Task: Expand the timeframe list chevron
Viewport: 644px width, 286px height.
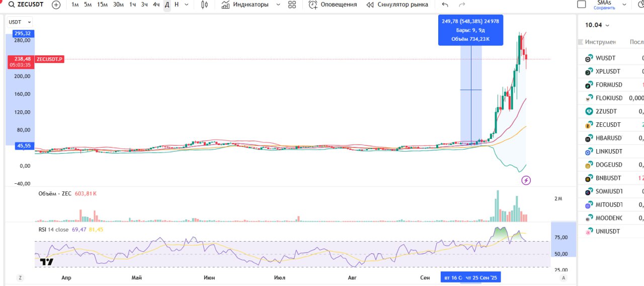Action: tap(187, 5)
